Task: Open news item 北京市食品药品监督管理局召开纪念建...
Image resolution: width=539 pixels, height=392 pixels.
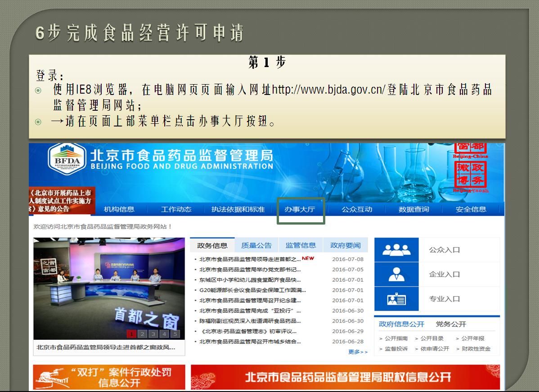Action: click(x=250, y=300)
